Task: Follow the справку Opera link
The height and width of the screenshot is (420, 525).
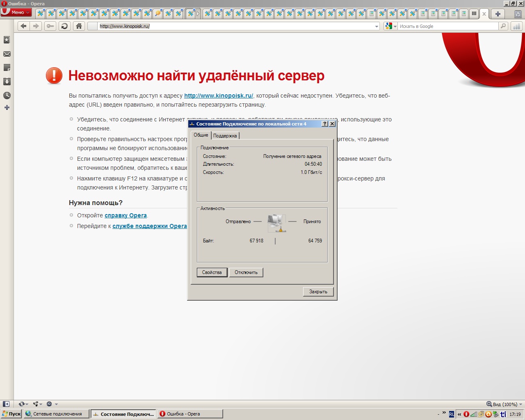Action: pyautogui.click(x=126, y=215)
